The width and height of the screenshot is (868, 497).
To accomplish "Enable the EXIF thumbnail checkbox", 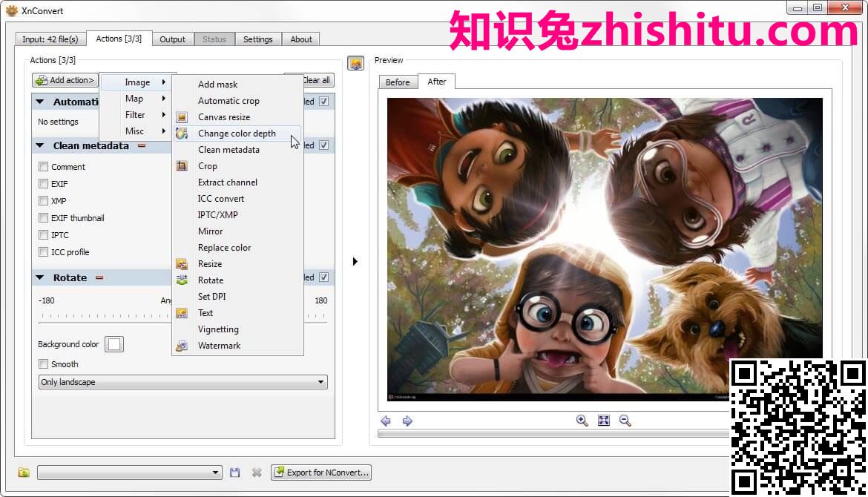I will [43, 218].
